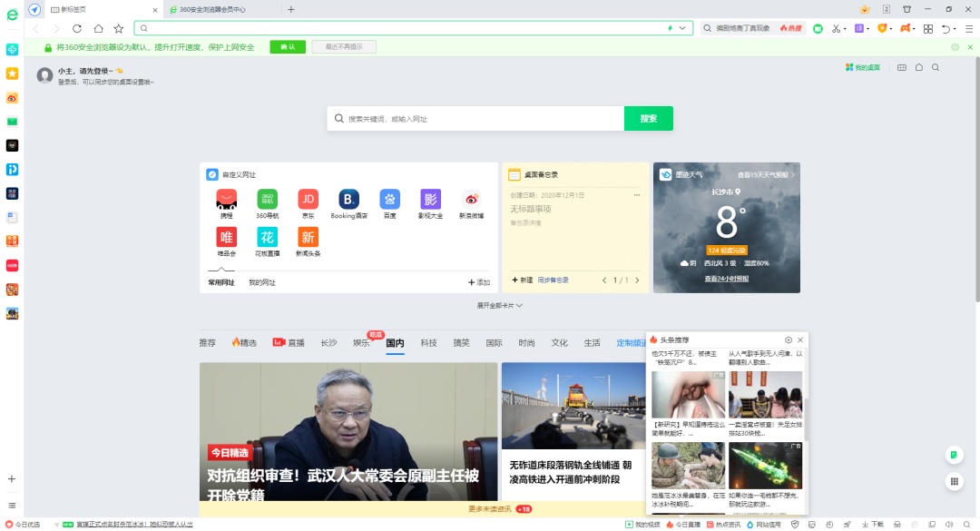Toggle sound with the speaker status icon
980x531 pixels.
tap(949, 524)
